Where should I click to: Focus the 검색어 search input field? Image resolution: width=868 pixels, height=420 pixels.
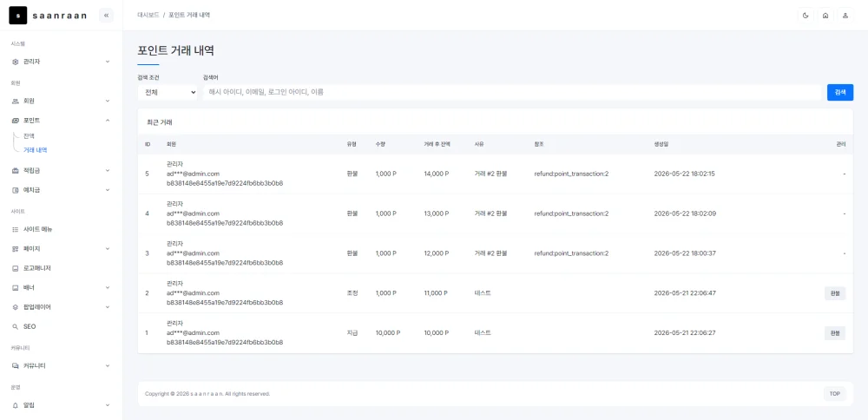click(512, 92)
